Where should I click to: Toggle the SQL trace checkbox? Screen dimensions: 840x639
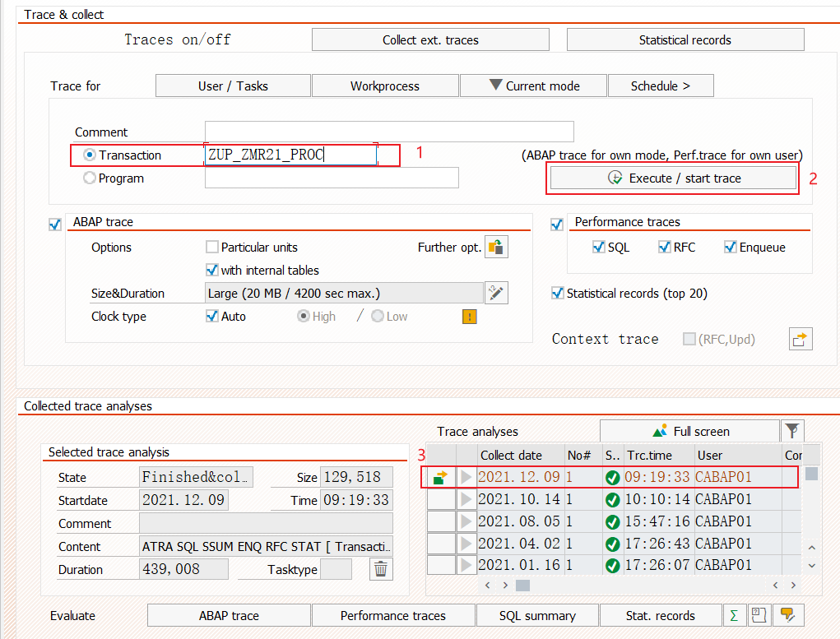598,247
